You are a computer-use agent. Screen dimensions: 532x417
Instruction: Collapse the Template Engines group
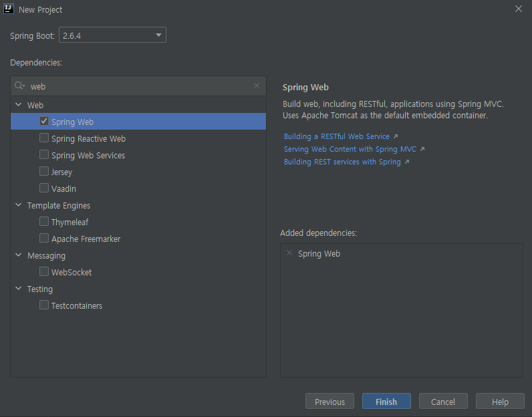coord(19,205)
